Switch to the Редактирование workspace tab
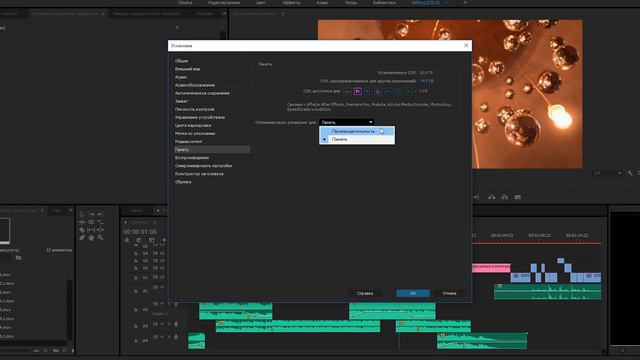The width and height of the screenshot is (640, 360). 224,2
